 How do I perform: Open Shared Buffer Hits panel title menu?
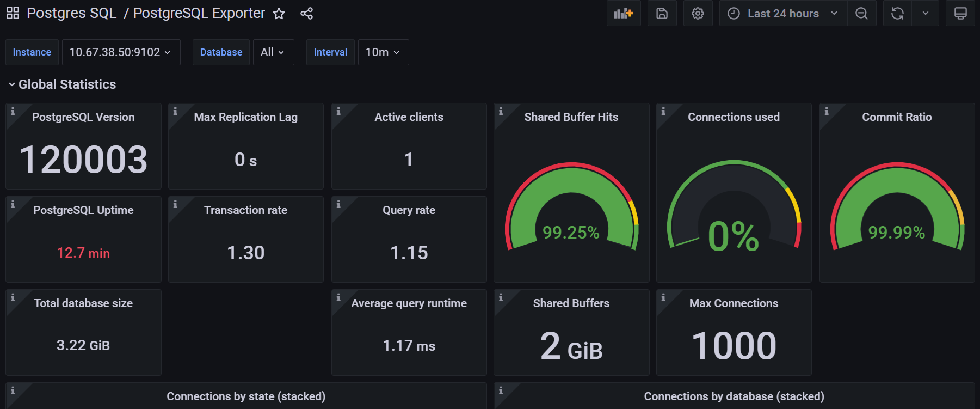point(571,117)
